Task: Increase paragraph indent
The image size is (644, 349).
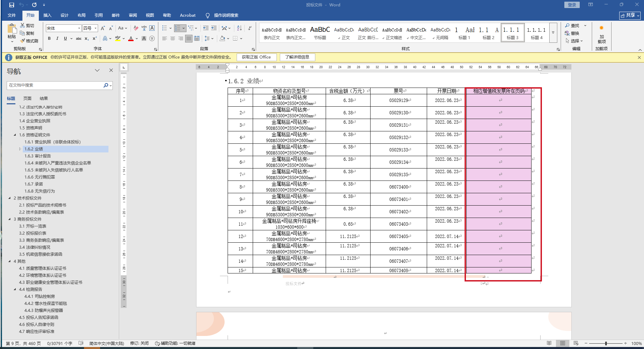Action: pyautogui.click(x=214, y=28)
